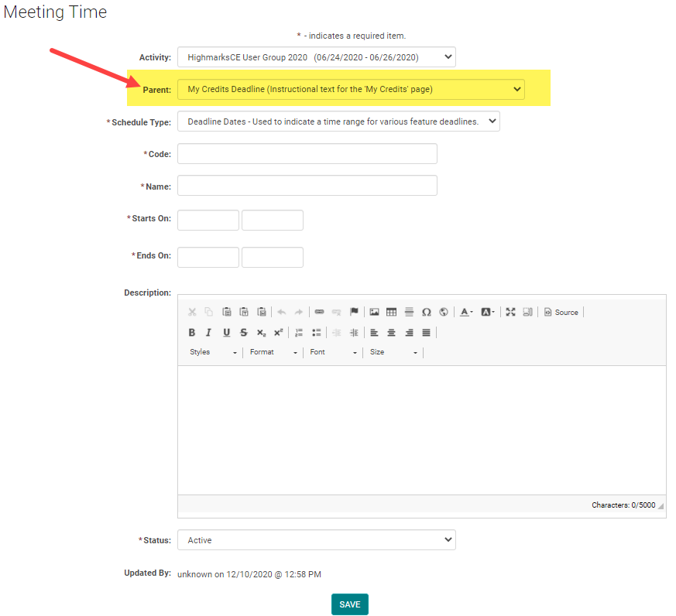Insert an image into description
This screenshot has height=616, width=676.
[374, 313]
